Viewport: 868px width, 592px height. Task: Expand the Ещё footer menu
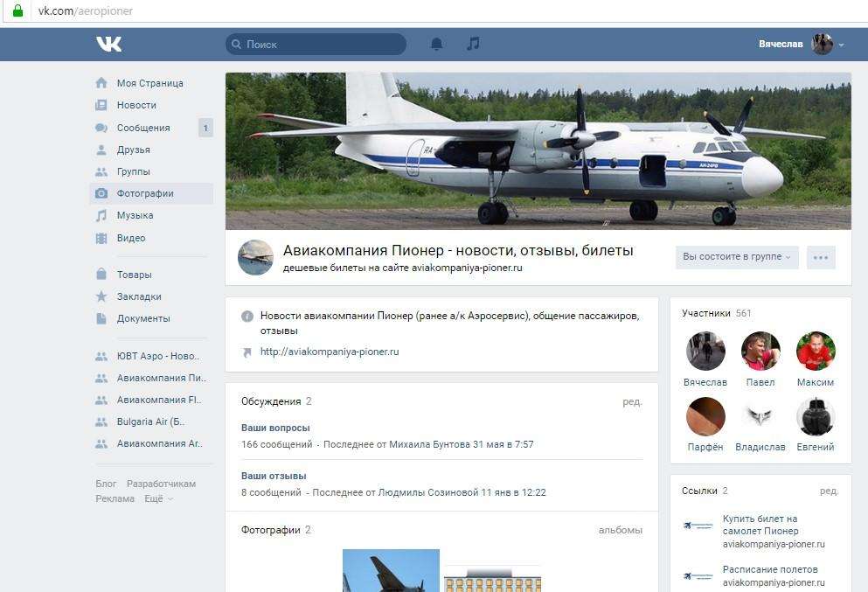point(159,499)
